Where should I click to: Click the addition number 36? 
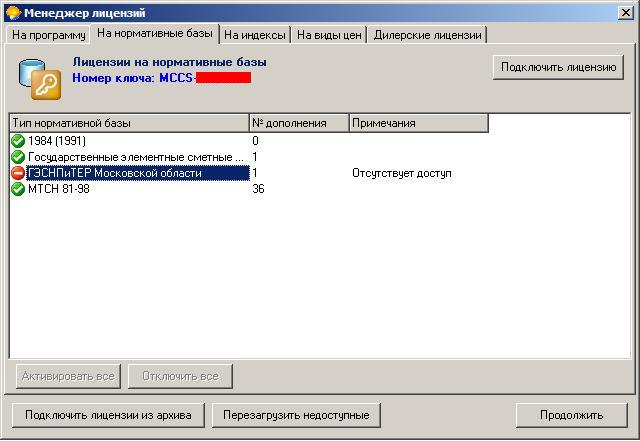[x=258, y=189]
